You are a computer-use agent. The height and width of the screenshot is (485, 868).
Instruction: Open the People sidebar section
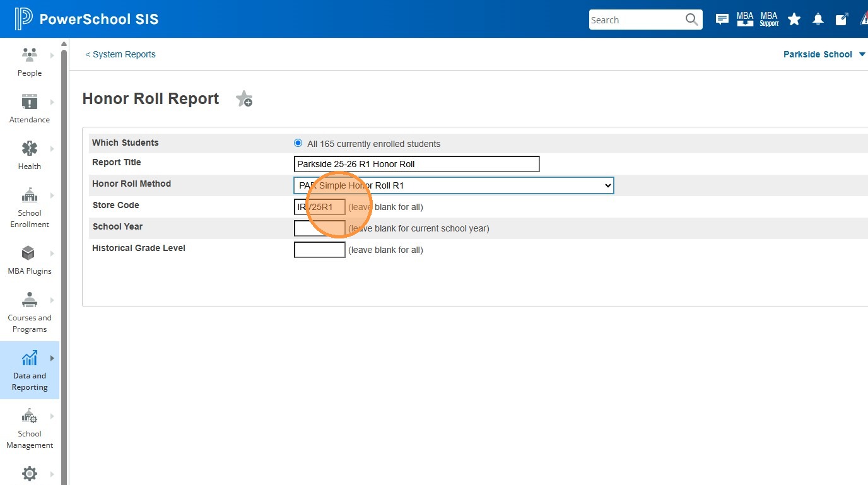30,62
